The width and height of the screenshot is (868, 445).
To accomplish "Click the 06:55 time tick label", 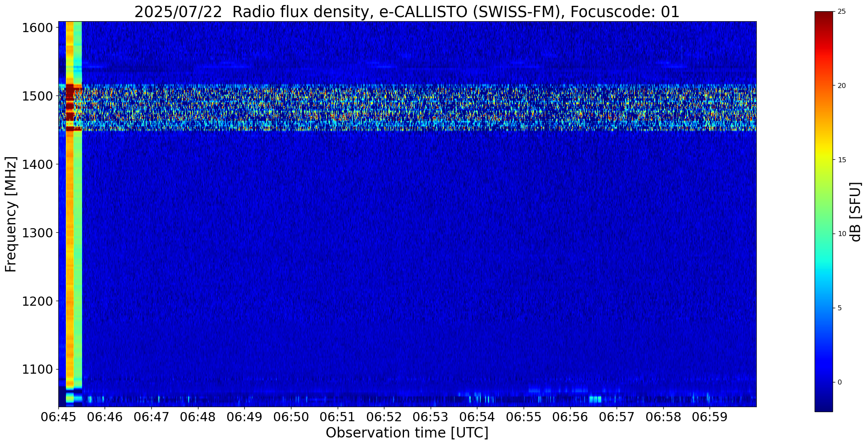I will 524,417.
